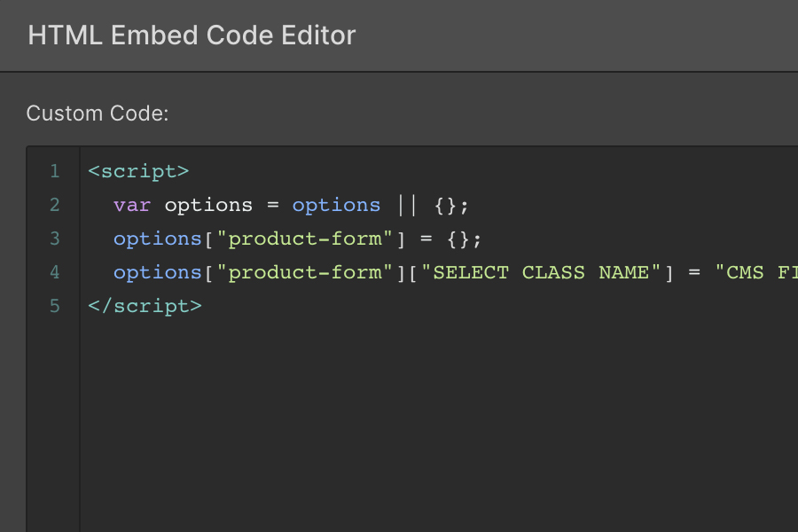798x532 pixels.
Task: Click the "HTML Embed Code Editor" title
Action: click(192, 35)
